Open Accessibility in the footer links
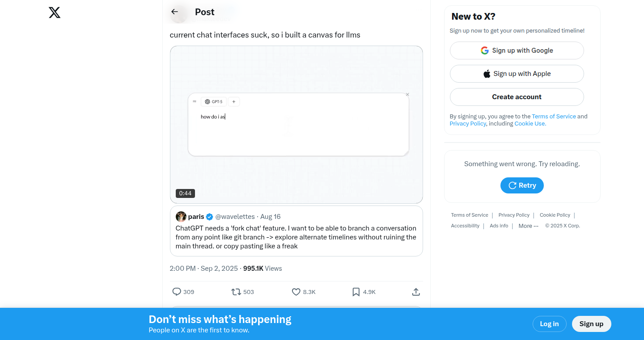Screen dimensions: 644x340 (x=465, y=226)
